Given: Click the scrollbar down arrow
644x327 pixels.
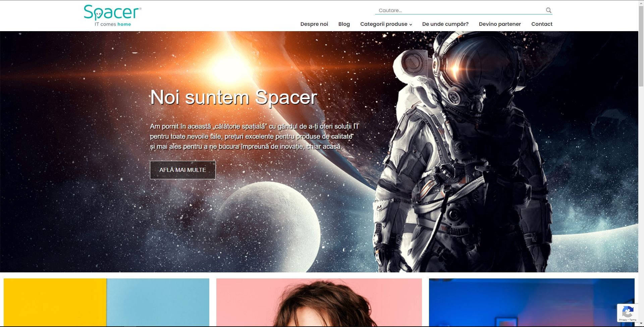Looking at the screenshot, I should (641, 324).
